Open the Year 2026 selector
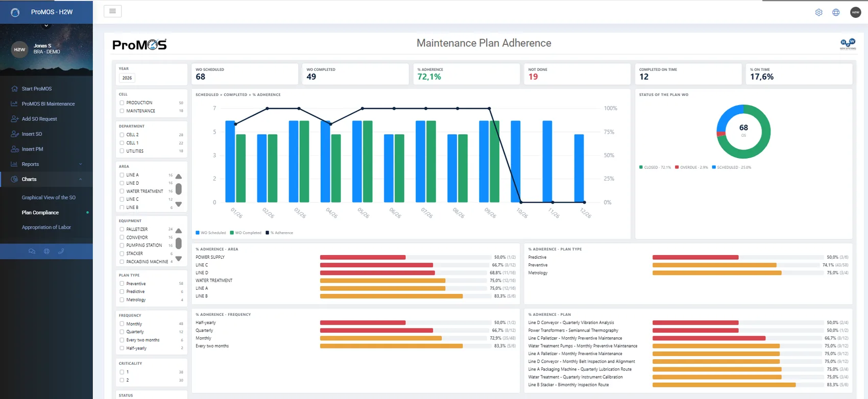The width and height of the screenshot is (868, 399). (127, 78)
